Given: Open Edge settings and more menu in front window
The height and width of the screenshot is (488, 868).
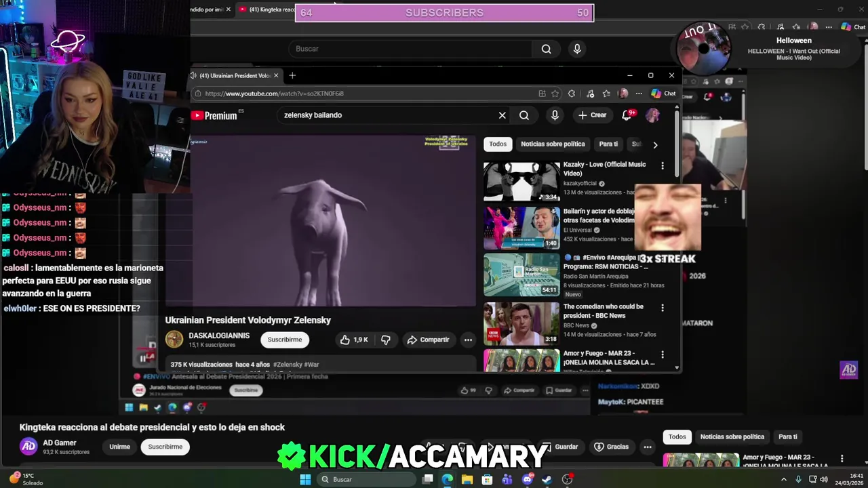Looking at the screenshot, I should (639, 94).
